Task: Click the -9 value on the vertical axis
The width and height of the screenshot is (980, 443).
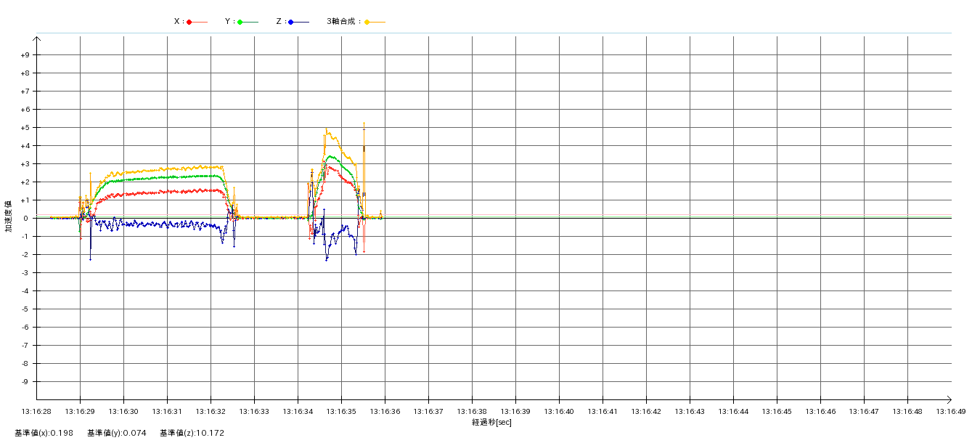Action: point(25,382)
